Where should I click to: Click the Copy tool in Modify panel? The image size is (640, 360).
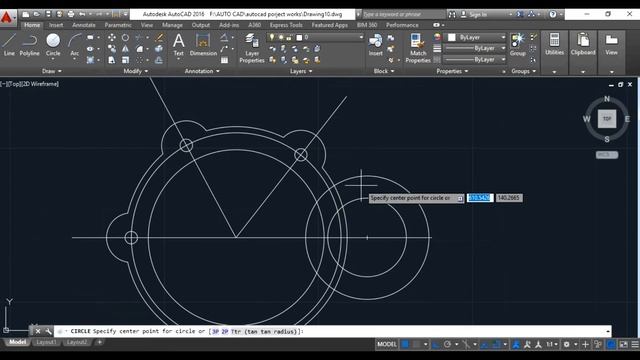pos(111,49)
